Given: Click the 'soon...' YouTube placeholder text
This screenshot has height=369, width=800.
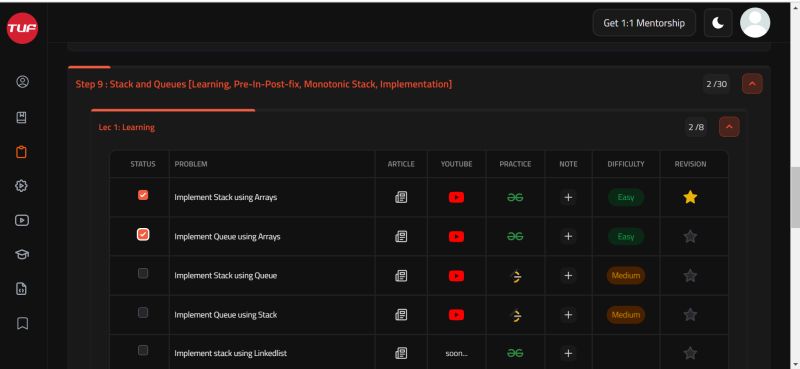Looking at the screenshot, I should point(456,353).
